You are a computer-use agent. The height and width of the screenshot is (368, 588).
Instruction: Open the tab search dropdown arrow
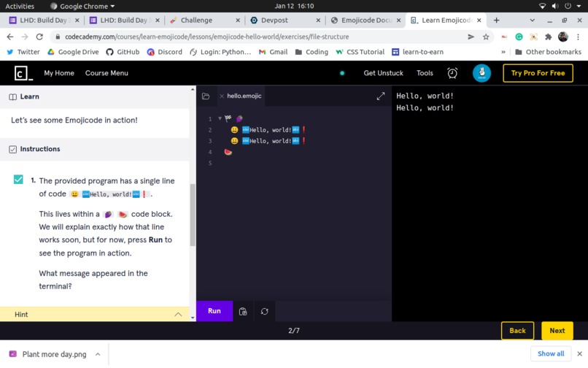coord(532,20)
